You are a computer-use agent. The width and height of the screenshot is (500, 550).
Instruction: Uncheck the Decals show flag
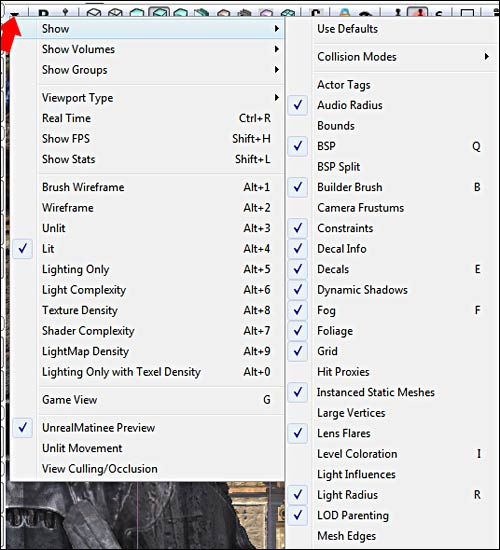(393, 269)
